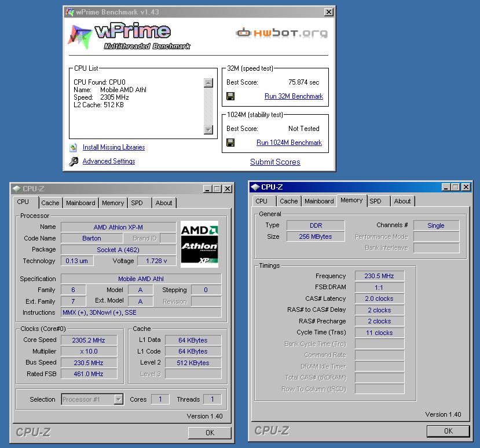
Task: Click the CPU List scroll down arrow
Action: [x=208, y=130]
